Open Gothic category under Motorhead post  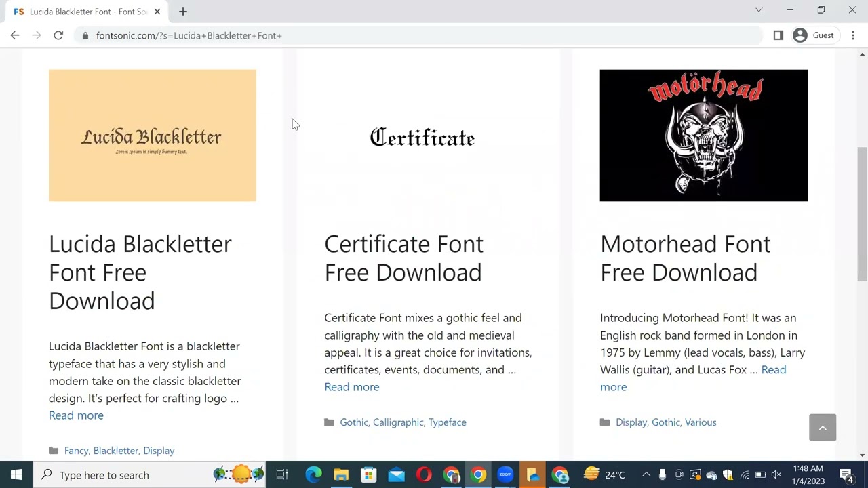coord(666,422)
